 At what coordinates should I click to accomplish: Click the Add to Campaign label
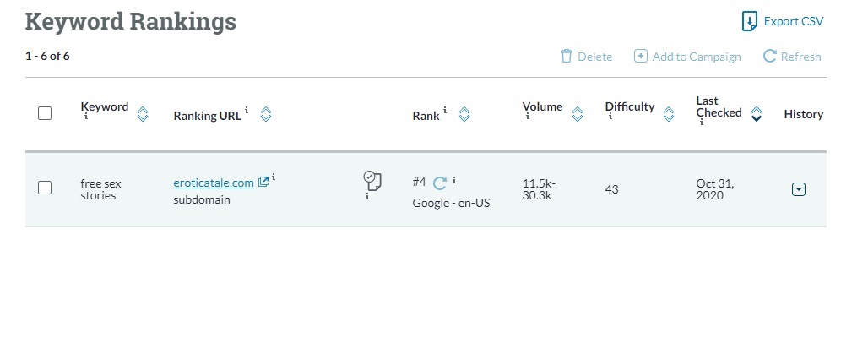coord(697,57)
